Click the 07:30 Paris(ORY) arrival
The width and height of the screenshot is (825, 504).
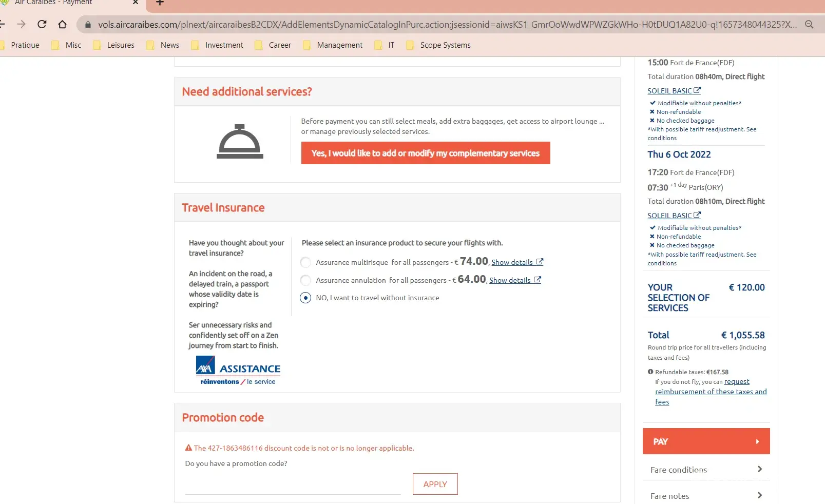click(x=685, y=187)
